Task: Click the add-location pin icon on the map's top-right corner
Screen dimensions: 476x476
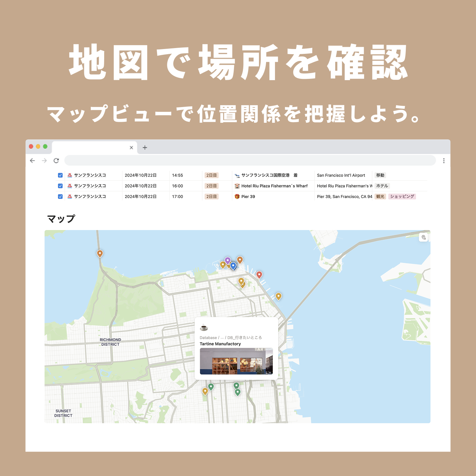Action: (424, 237)
